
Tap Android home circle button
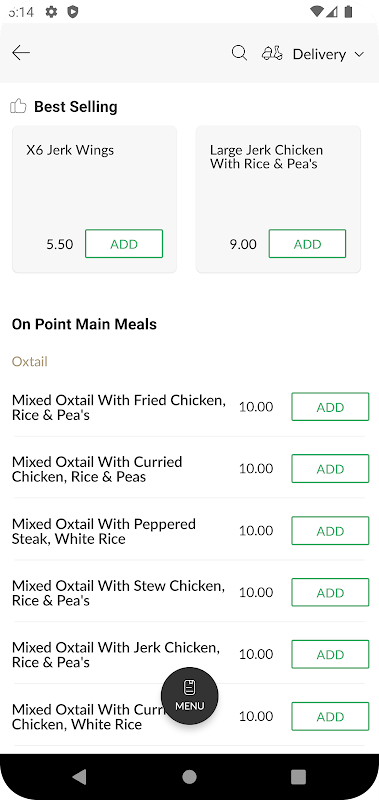[189, 777]
